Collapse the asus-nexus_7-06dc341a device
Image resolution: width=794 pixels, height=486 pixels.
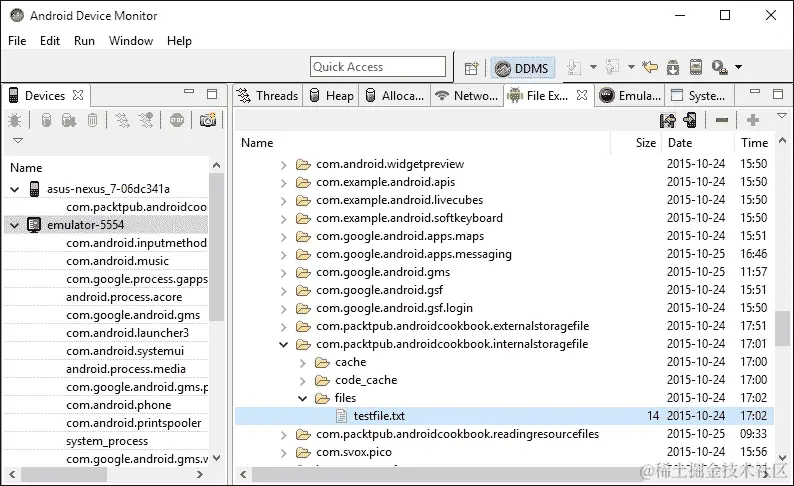pos(15,189)
